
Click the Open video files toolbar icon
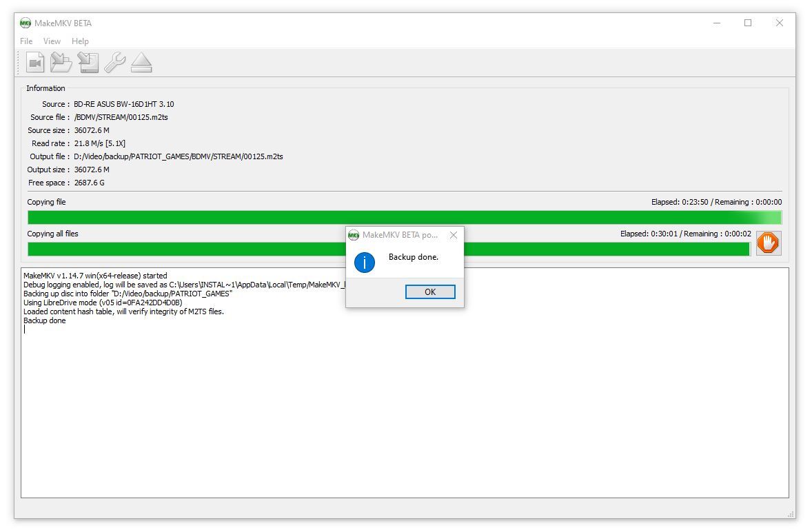coord(35,63)
